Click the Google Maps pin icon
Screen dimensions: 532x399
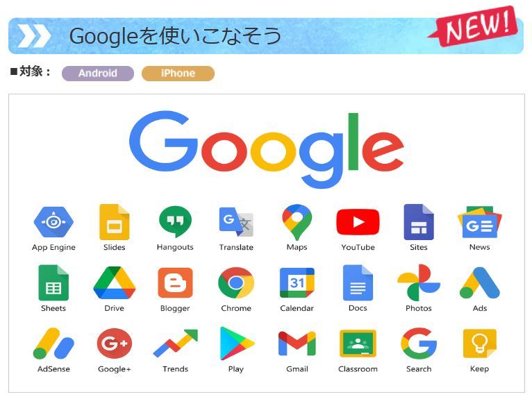click(297, 222)
